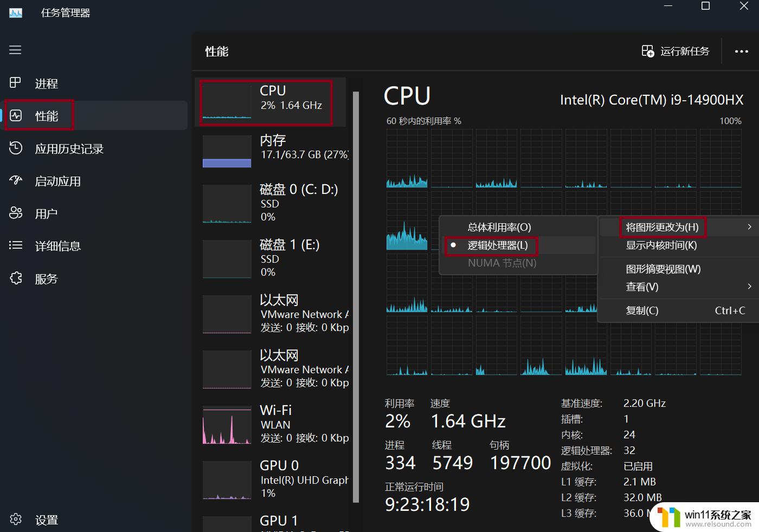Viewport: 759px width, 532px height.
Task: Expand Change graph to (将图形更改为) submenu arrow
Action: pyautogui.click(x=749, y=227)
